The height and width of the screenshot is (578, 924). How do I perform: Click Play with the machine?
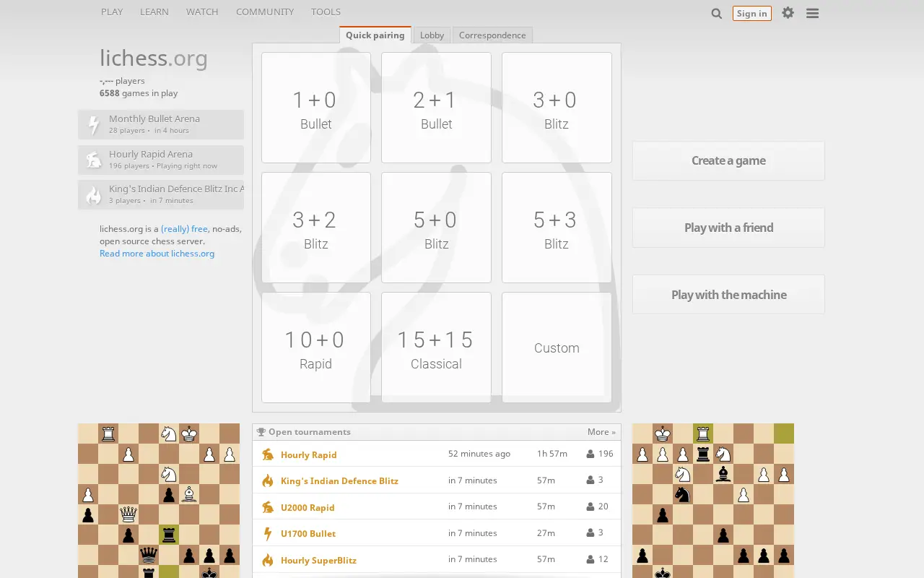(728, 295)
